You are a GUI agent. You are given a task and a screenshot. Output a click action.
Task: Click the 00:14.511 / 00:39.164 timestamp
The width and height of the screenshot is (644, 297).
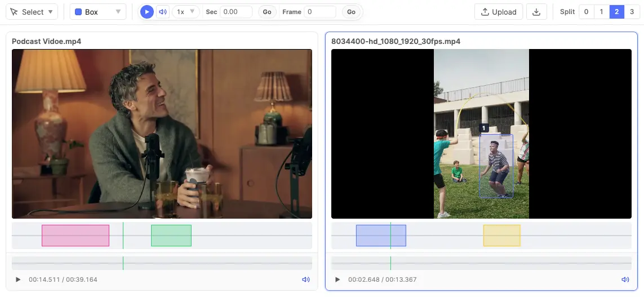63,280
